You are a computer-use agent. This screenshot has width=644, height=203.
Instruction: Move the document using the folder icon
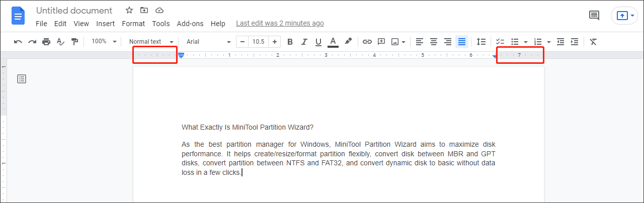click(x=144, y=11)
